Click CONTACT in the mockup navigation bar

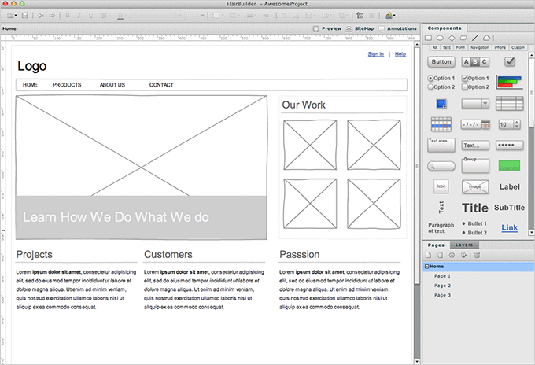click(x=161, y=85)
